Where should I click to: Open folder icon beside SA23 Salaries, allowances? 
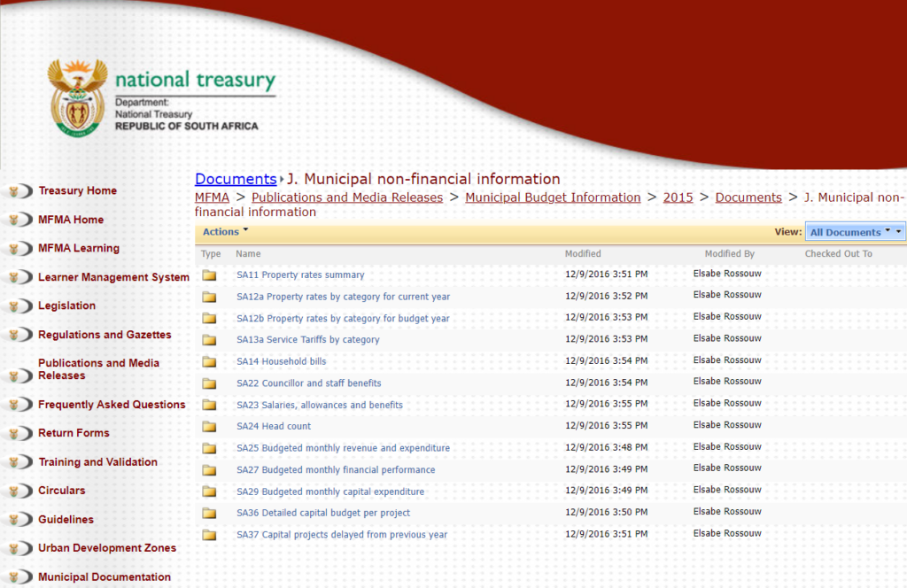[x=209, y=406]
